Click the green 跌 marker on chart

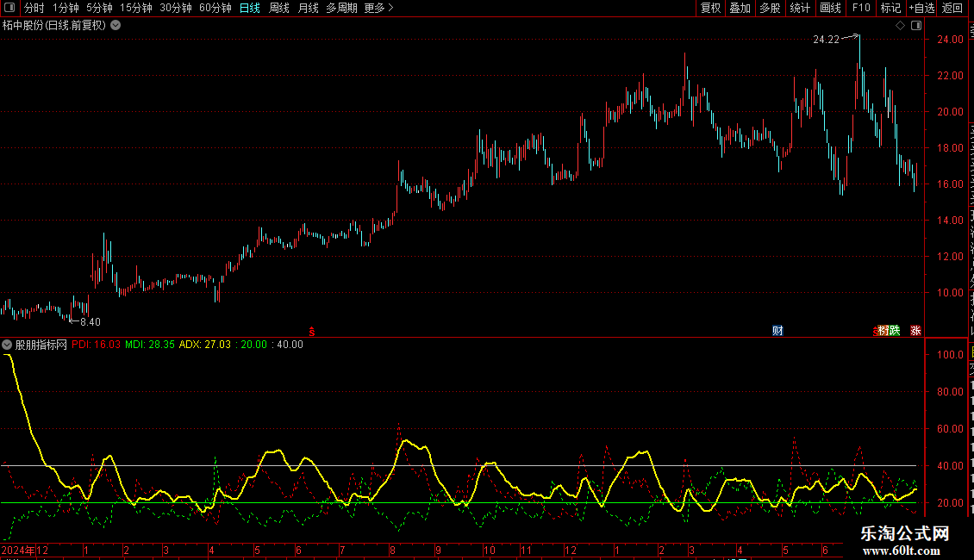pos(895,330)
